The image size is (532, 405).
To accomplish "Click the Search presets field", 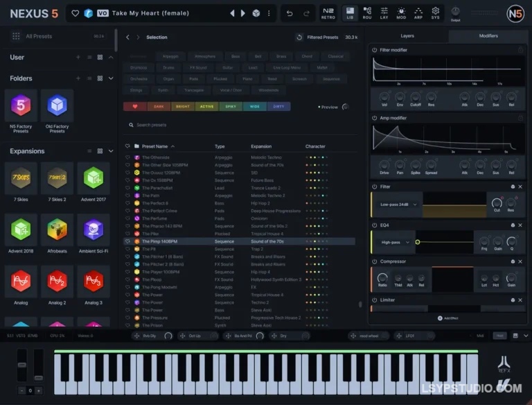I will 240,125.
